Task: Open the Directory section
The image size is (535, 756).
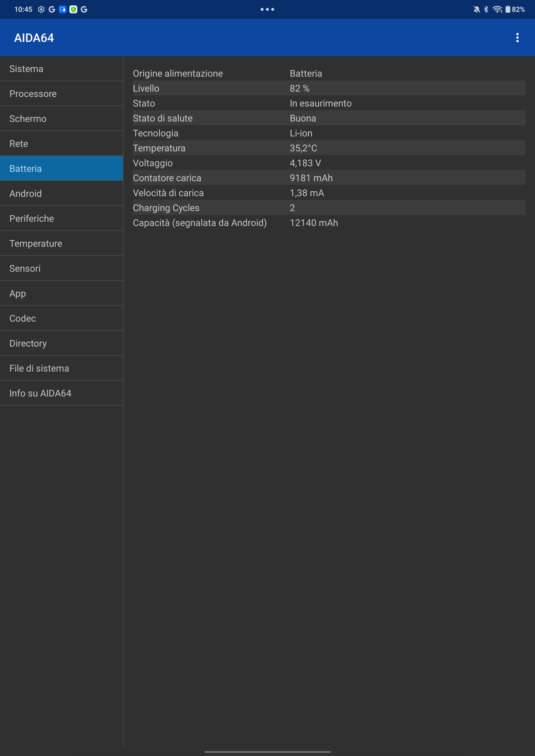Action: pos(61,343)
